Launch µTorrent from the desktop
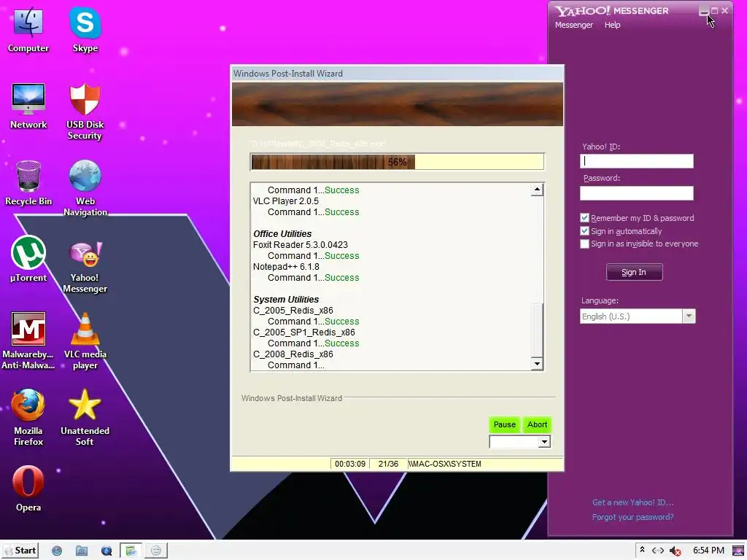 coord(28,259)
